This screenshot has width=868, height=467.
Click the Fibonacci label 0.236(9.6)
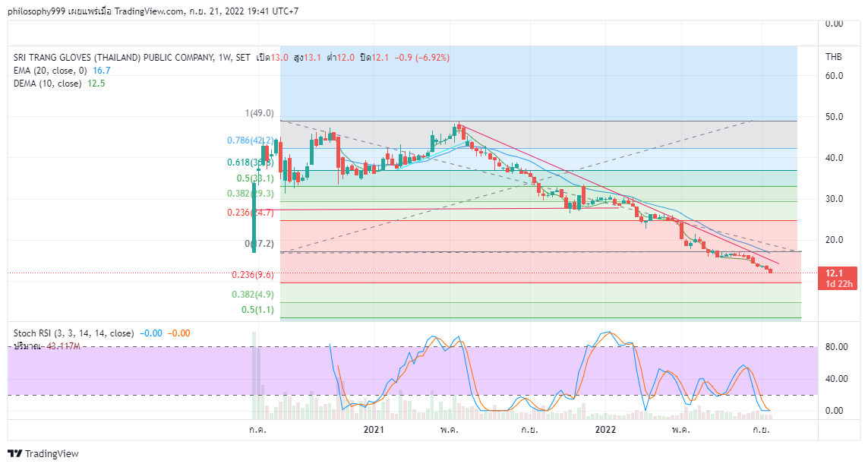tap(252, 274)
